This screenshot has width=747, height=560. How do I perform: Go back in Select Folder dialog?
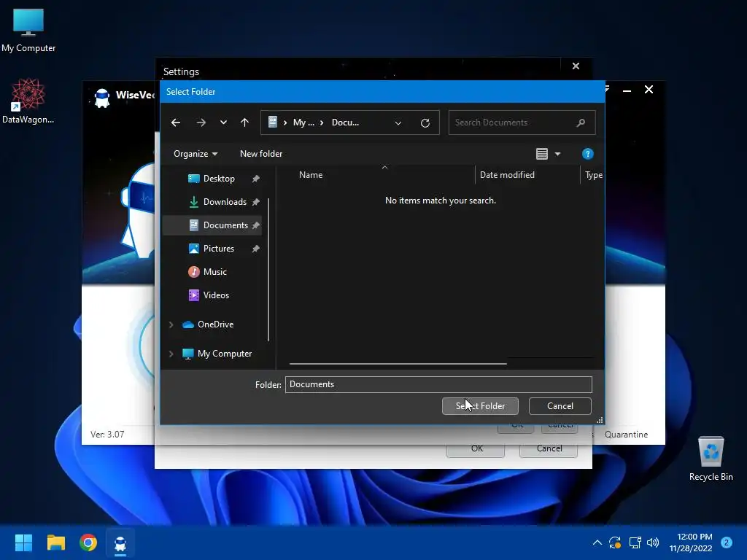[176, 122]
